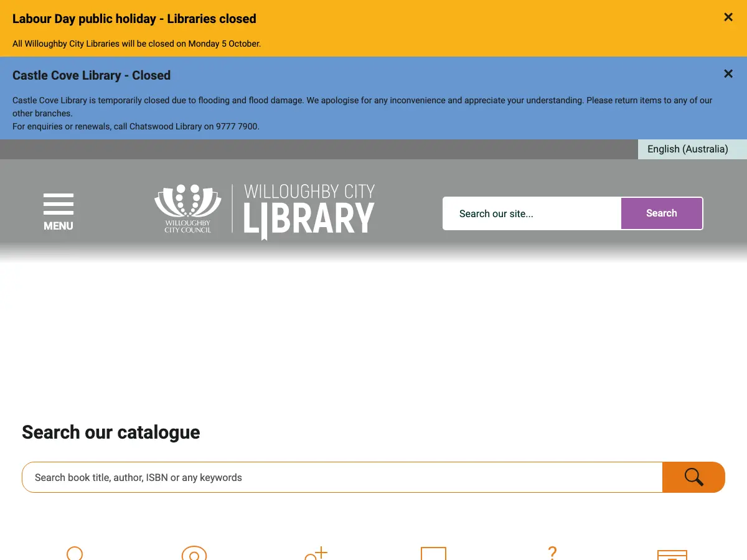The image size is (747, 560).
Task: Click the Willoughby City Library wordmark
Action: (309, 212)
